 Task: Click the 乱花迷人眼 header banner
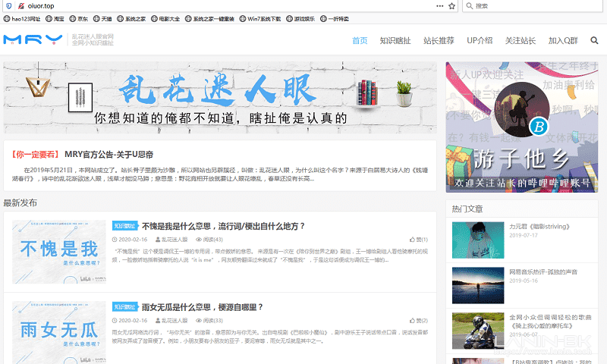(220, 98)
